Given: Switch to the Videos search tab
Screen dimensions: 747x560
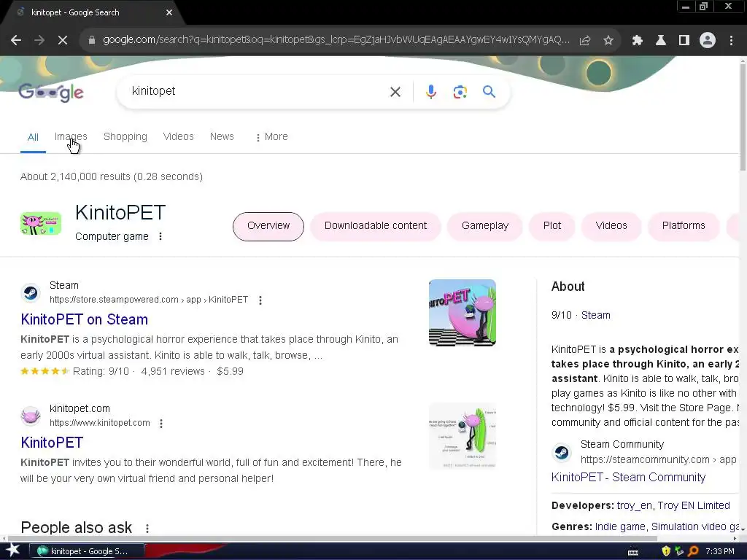Looking at the screenshot, I should click(x=178, y=136).
